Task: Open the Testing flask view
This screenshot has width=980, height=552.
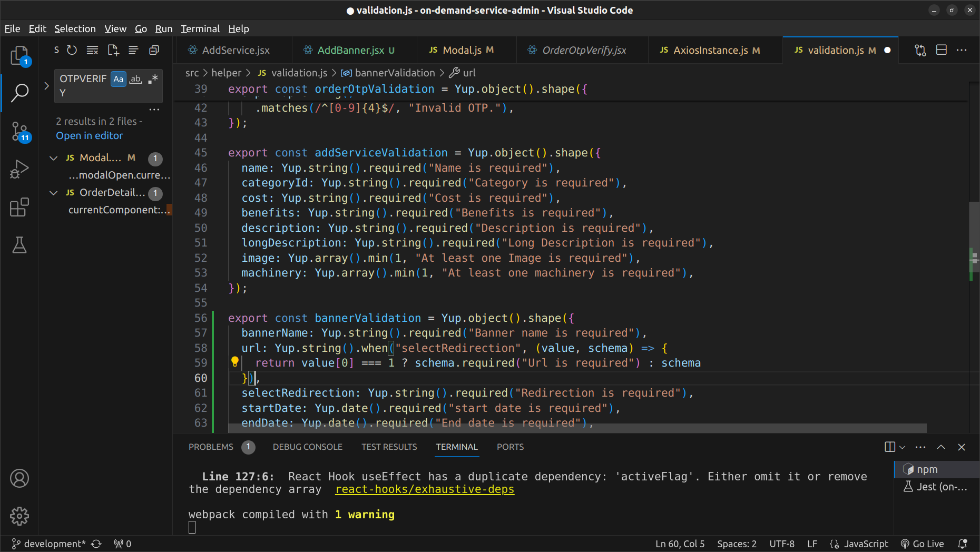Action: (19, 245)
